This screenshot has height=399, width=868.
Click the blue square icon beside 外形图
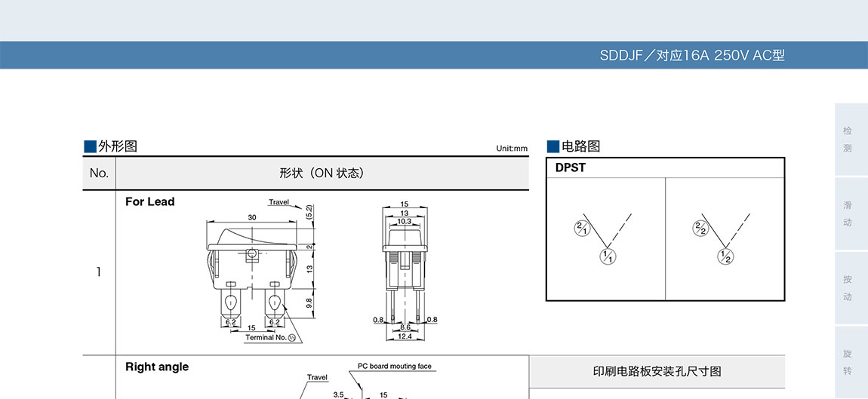(90, 146)
